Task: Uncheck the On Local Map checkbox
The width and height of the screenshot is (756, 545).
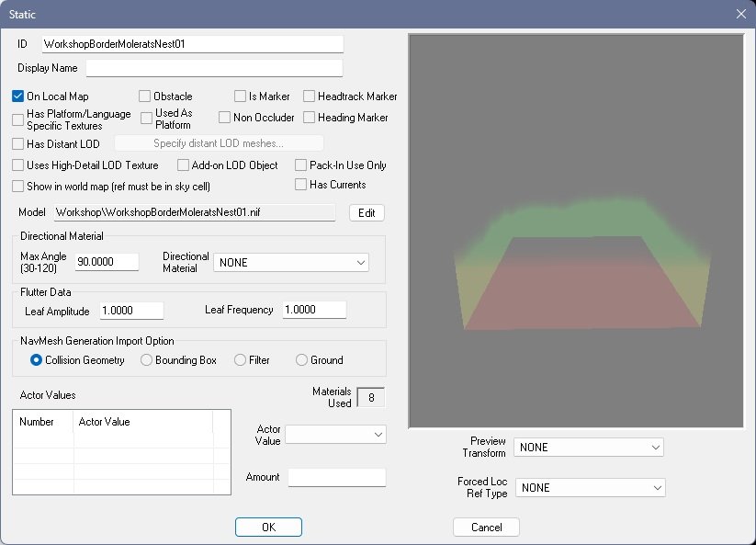Action: [x=17, y=96]
